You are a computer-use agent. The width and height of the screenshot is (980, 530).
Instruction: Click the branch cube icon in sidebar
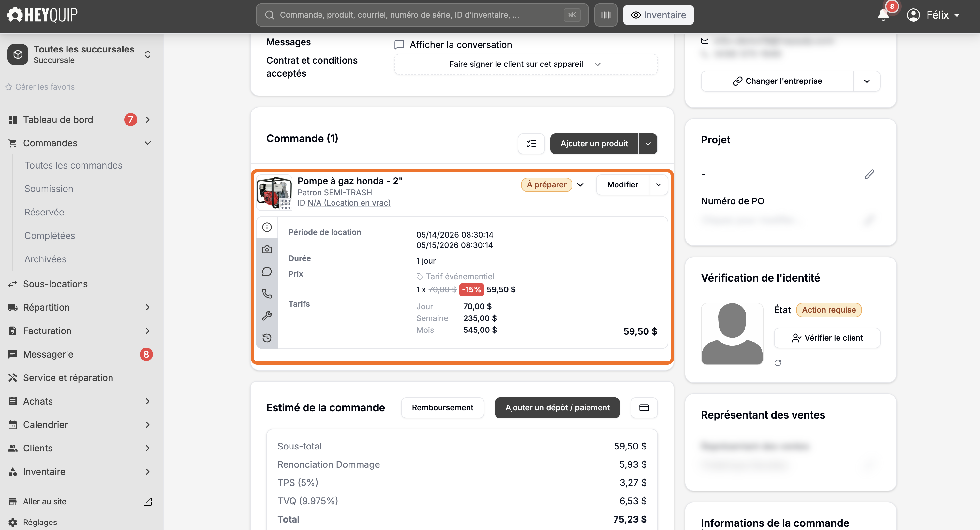(18, 54)
